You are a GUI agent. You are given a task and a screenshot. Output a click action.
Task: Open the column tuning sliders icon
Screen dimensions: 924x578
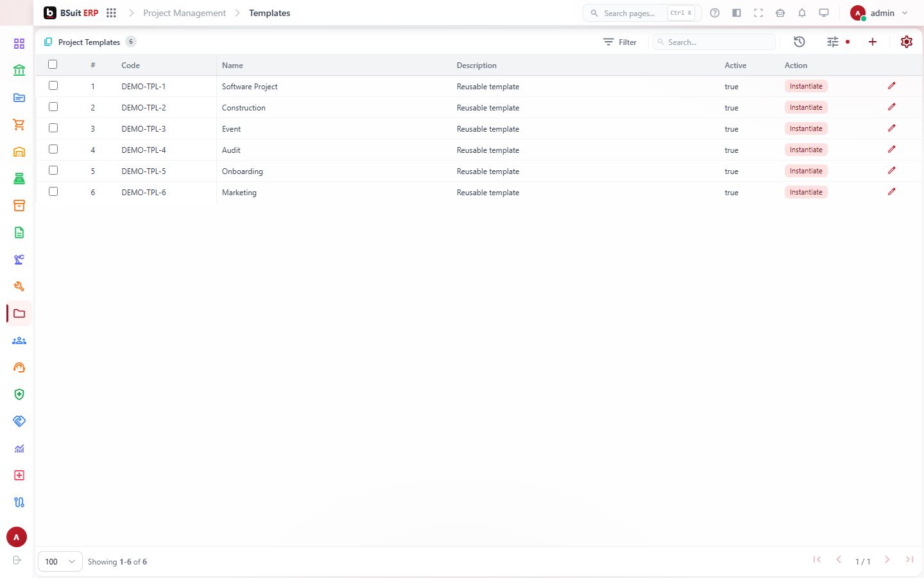pos(833,42)
